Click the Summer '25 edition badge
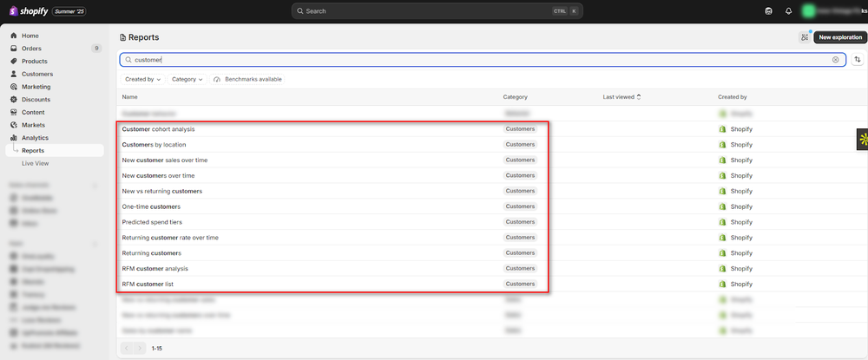The width and height of the screenshot is (868, 360). coord(69,11)
